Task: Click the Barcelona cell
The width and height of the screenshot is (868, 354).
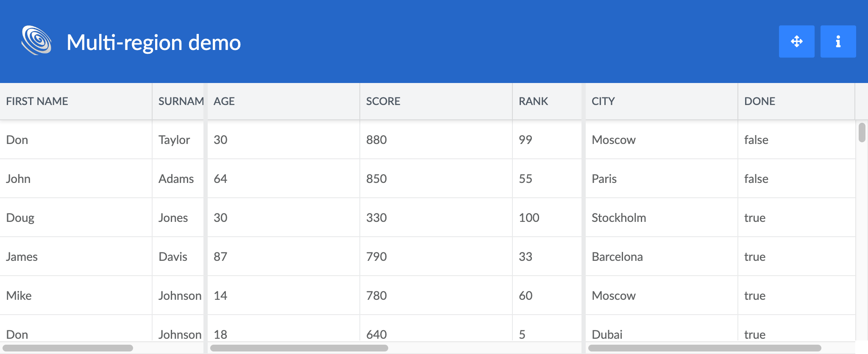Action: 617,257
